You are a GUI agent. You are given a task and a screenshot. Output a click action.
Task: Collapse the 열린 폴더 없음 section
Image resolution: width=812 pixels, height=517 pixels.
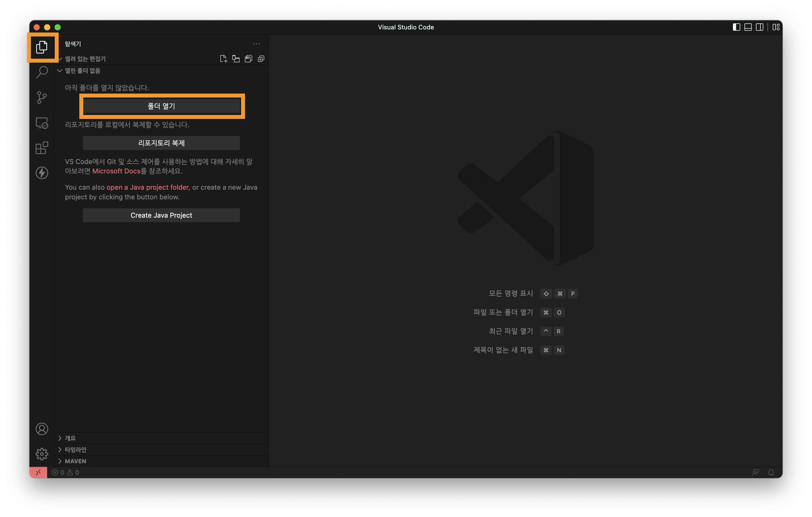pyautogui.click(x=82, y=71)
